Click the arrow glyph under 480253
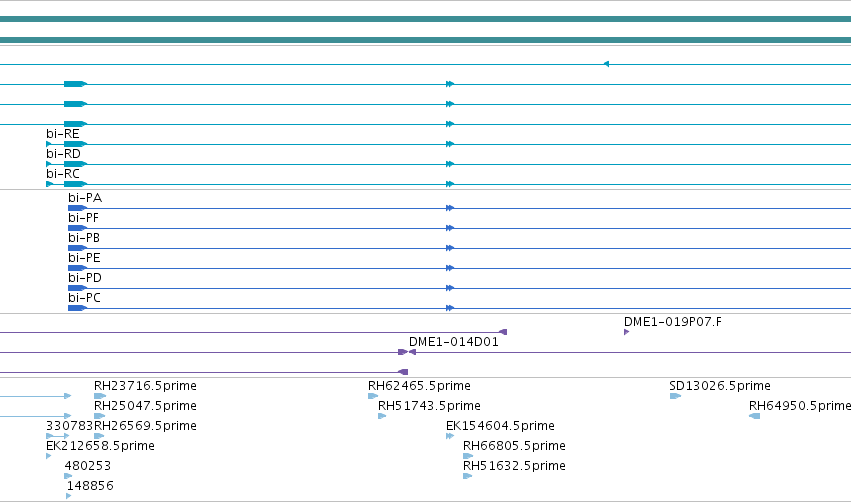The width and height of the screenshot is (851, 502). click(68, 476)
